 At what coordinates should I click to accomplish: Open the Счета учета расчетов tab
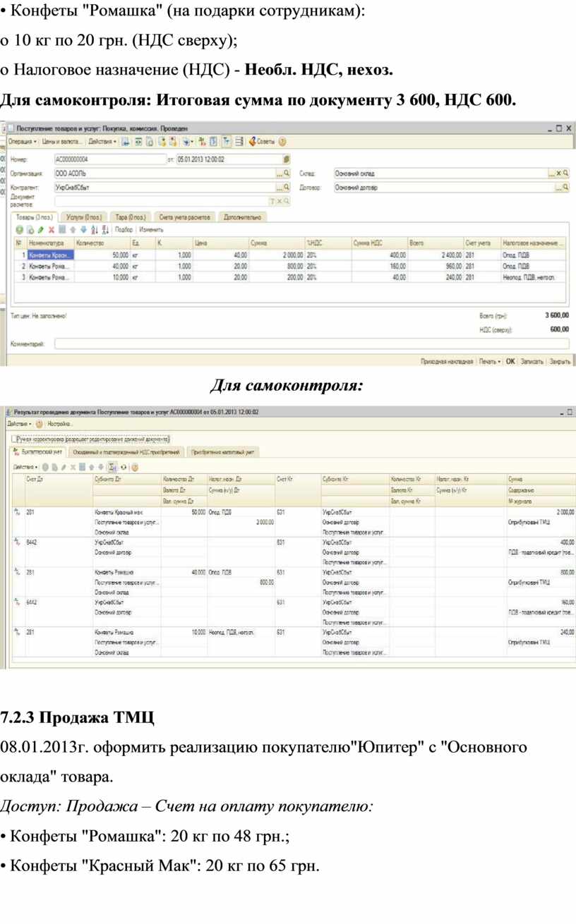pos(184,217)
